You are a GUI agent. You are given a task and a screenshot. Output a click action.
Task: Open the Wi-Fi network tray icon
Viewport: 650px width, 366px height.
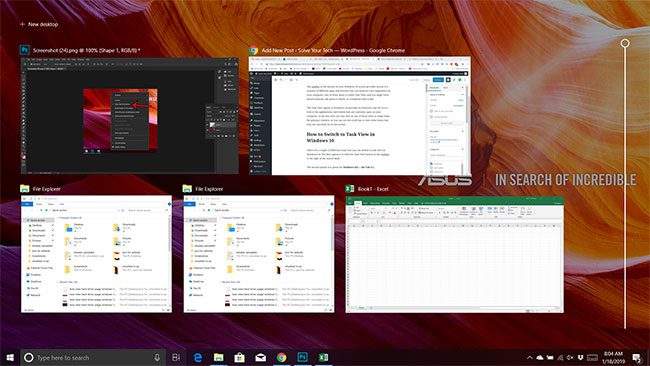point(560,357)
